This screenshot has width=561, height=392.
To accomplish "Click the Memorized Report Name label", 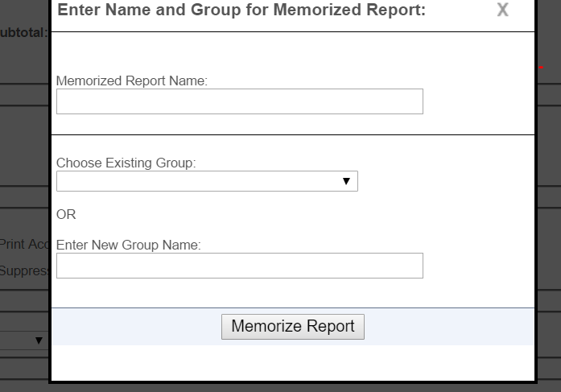I will click(132, 80).
